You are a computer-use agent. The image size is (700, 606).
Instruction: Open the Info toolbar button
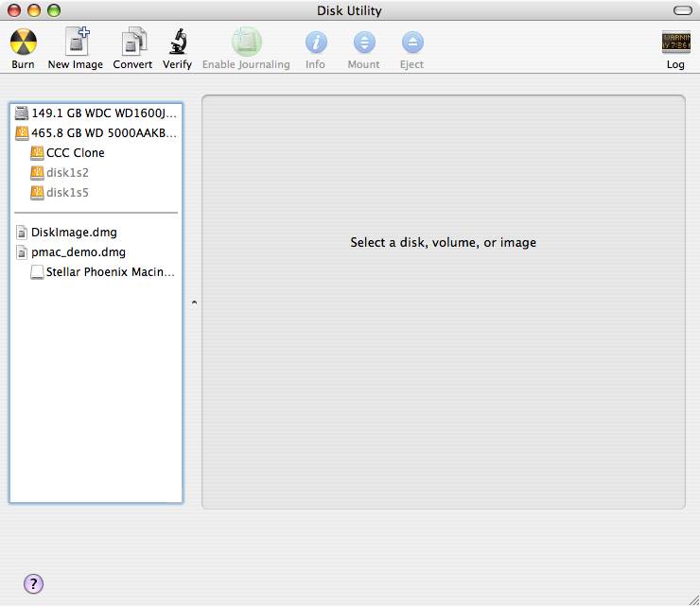[316, 43]
